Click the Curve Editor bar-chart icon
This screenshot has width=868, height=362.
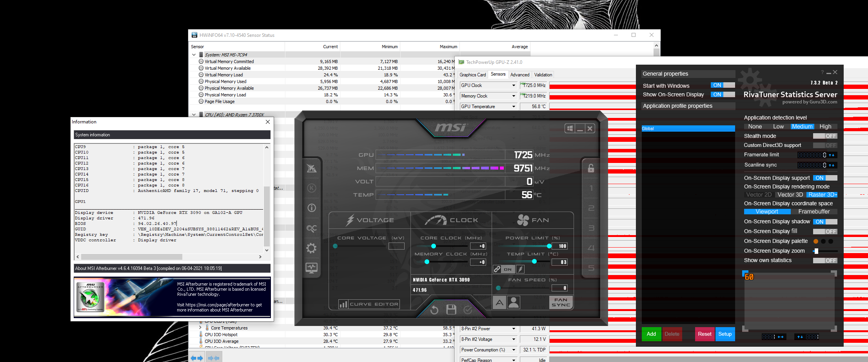pos(343,304)
